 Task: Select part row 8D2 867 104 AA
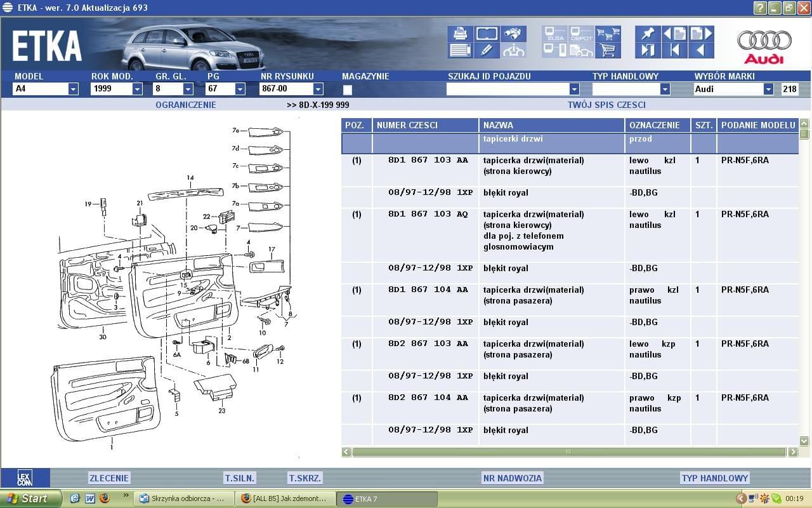point(570,408)
